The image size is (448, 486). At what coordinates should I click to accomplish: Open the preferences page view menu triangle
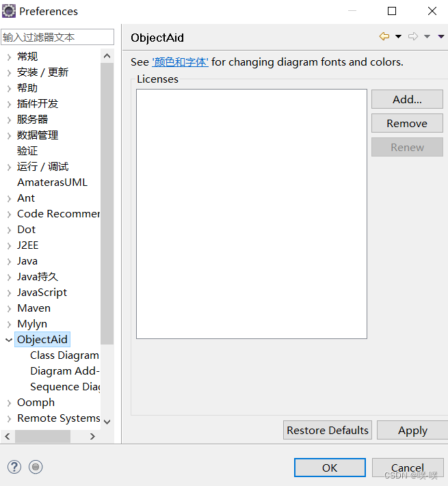441,37
